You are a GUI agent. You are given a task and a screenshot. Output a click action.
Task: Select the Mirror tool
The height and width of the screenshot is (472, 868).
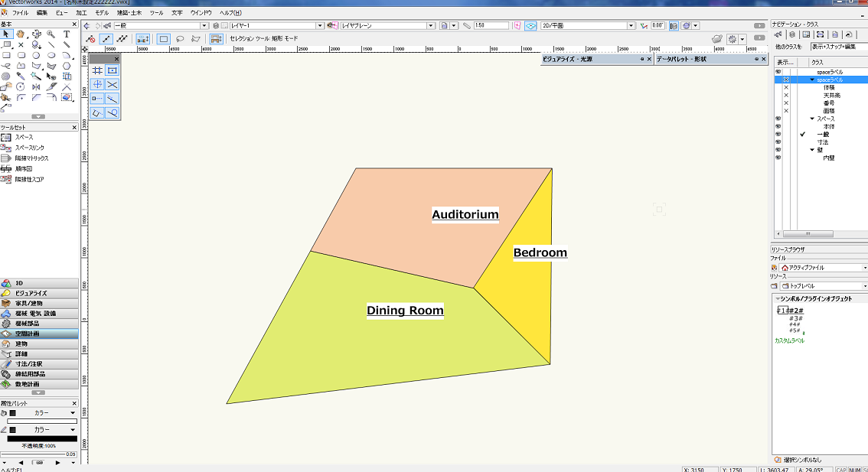point(36,87)
